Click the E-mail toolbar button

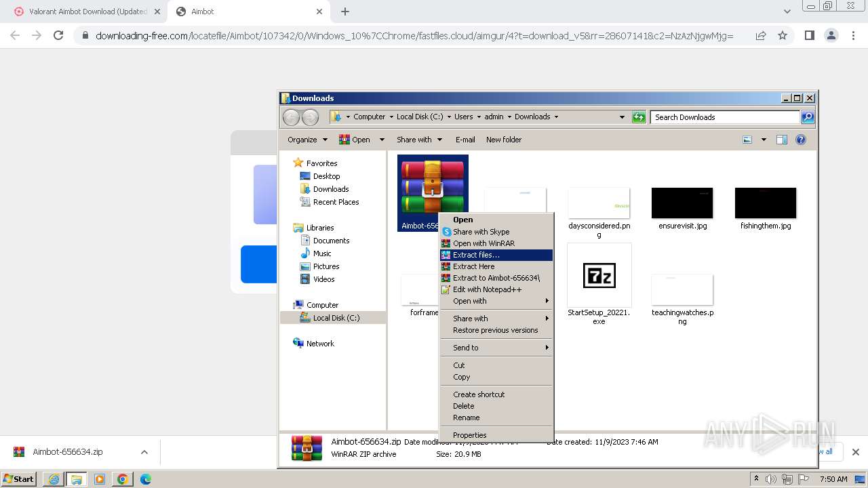(465, 140)
